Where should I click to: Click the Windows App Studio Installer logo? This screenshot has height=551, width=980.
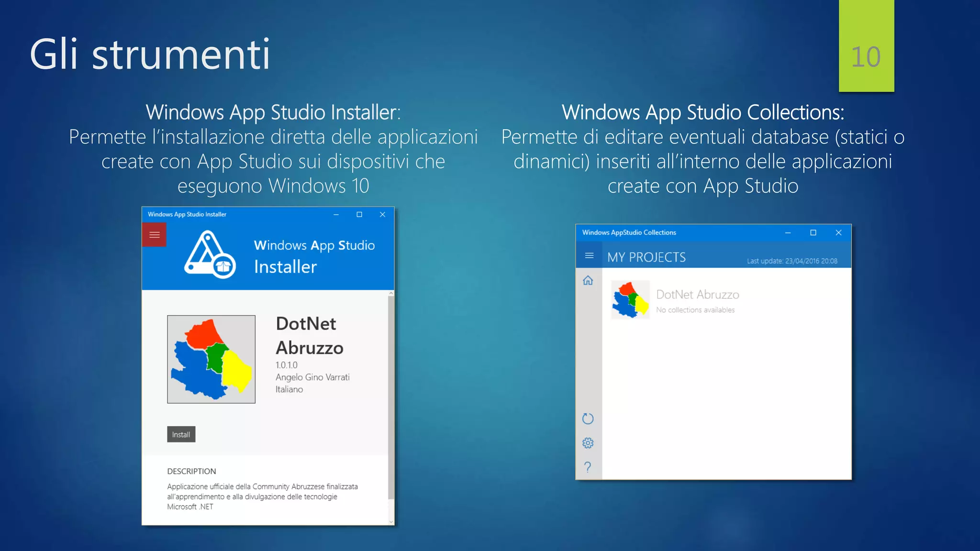tap(210, 254)
